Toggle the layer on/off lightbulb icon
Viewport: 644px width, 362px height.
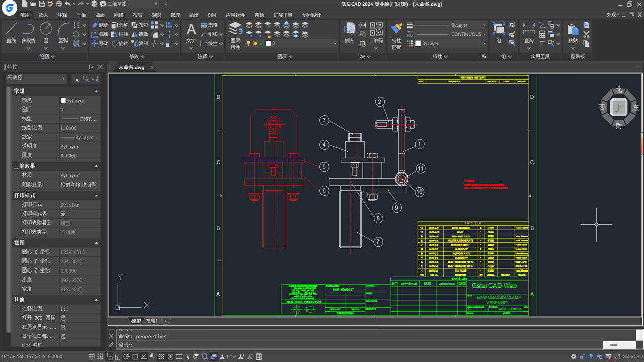(x=248, y=43)
